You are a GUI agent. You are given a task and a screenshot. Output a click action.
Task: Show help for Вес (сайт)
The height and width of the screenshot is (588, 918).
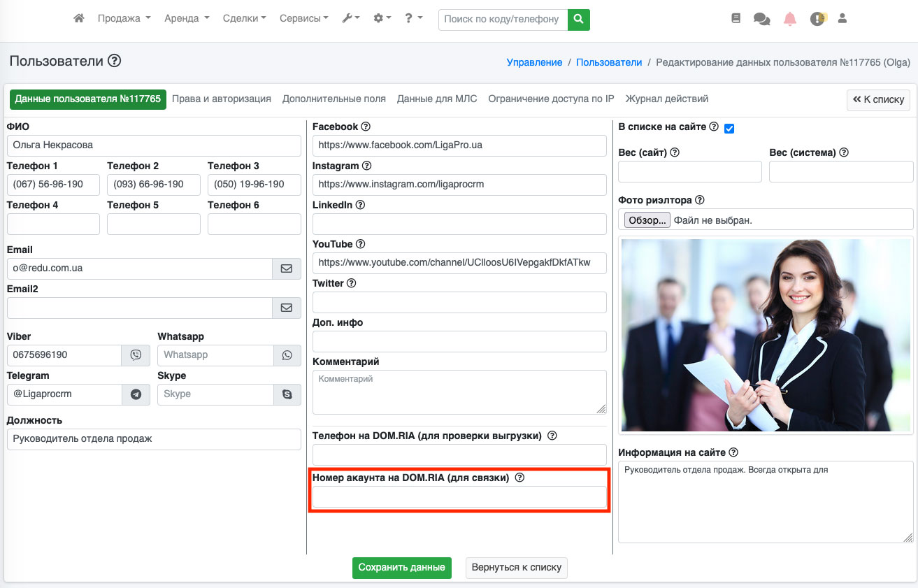(675, 152)
